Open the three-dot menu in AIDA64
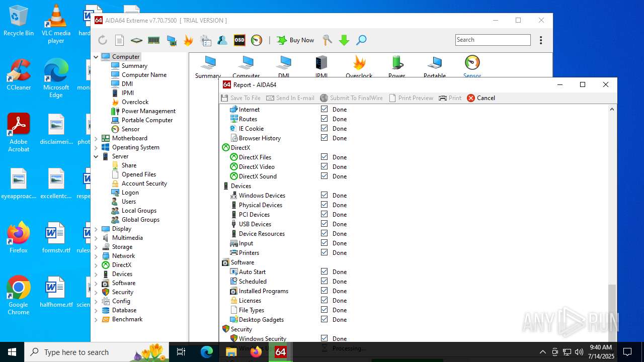This screenshot has width=644, height=362. click(x=541, y=40)
